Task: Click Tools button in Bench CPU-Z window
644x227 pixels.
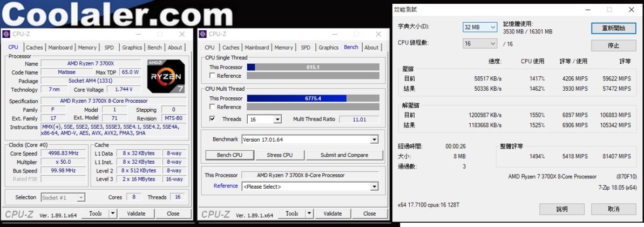Action: coord(292,213)
